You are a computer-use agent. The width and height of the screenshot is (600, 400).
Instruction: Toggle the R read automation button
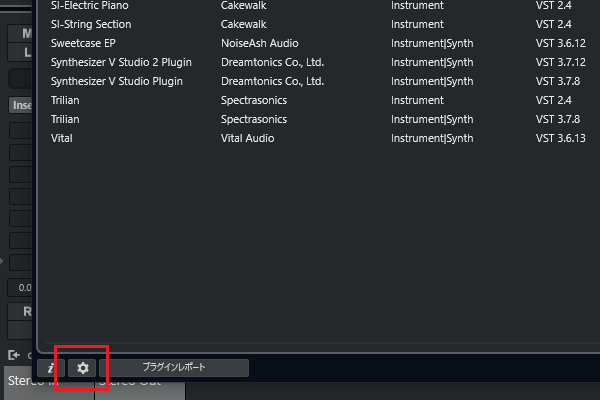click(x=20, y=312)
